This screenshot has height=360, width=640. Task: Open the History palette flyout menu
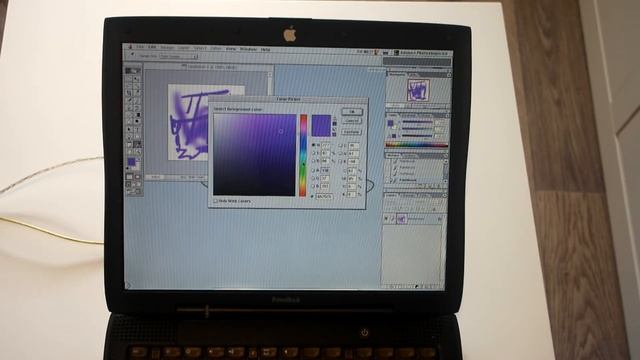pos(445,156)
